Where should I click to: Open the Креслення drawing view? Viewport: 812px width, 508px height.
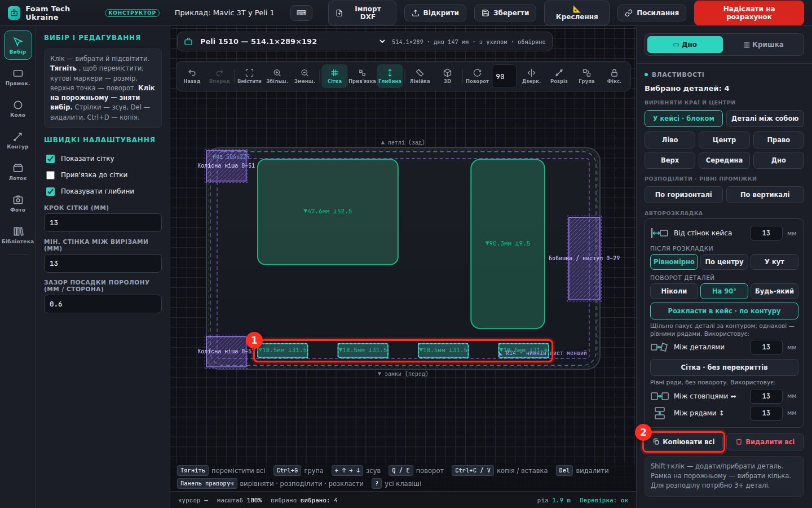pyautogui.click(x=576, y=12)
